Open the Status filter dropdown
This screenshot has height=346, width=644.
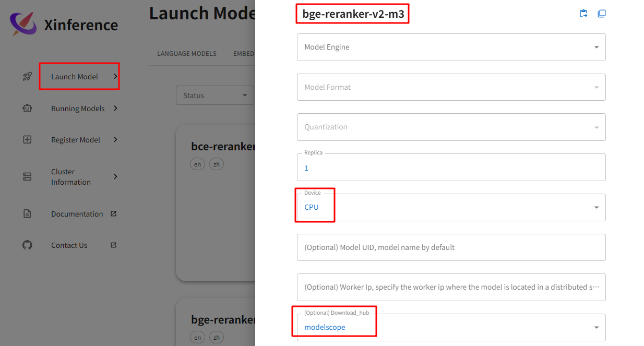point(214,96)
